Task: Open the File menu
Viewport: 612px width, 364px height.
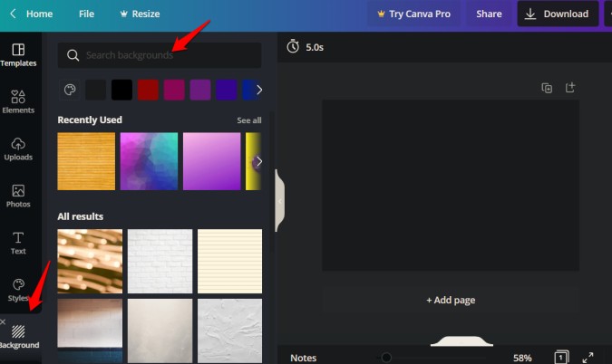Action: point(86,14)
